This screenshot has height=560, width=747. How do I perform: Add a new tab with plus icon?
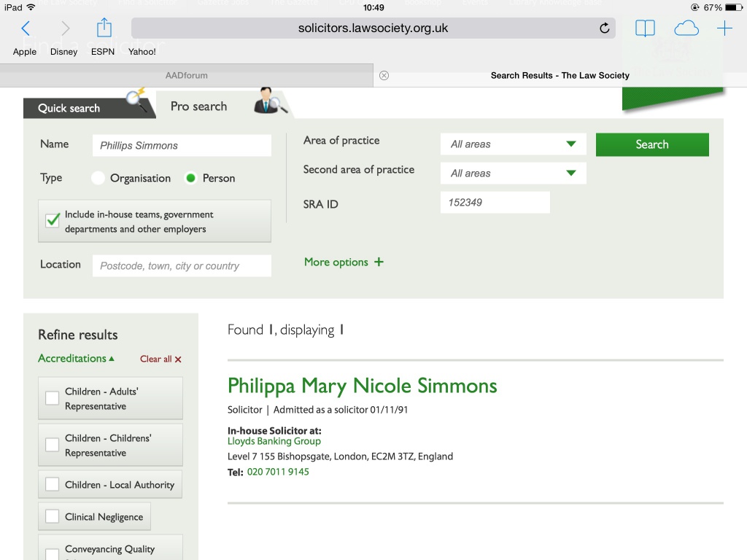pyautogui.click(x=724, y=28)
